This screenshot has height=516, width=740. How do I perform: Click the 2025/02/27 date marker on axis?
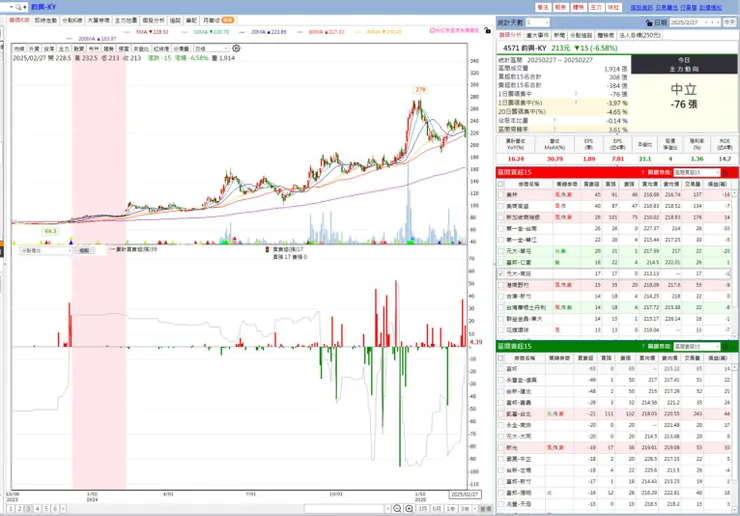tap(464, 494)
